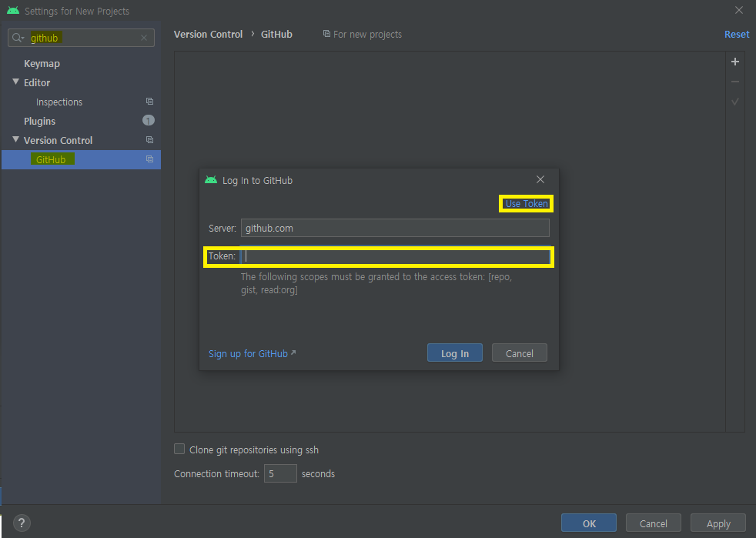Click the Apply button
Image resolution: width=756 pixels, height=538 pixels.
click(x=718, y=523)
